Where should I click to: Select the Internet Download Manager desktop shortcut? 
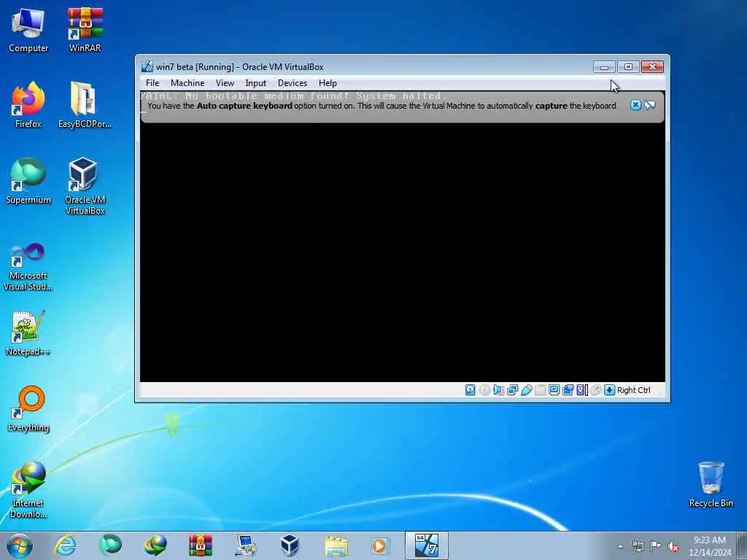(28, 489)
